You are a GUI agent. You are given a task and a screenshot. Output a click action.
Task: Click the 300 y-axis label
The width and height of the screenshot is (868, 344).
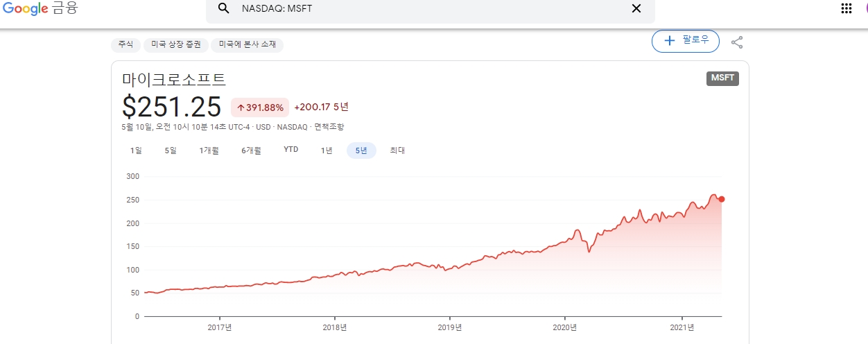click(132, 177)
